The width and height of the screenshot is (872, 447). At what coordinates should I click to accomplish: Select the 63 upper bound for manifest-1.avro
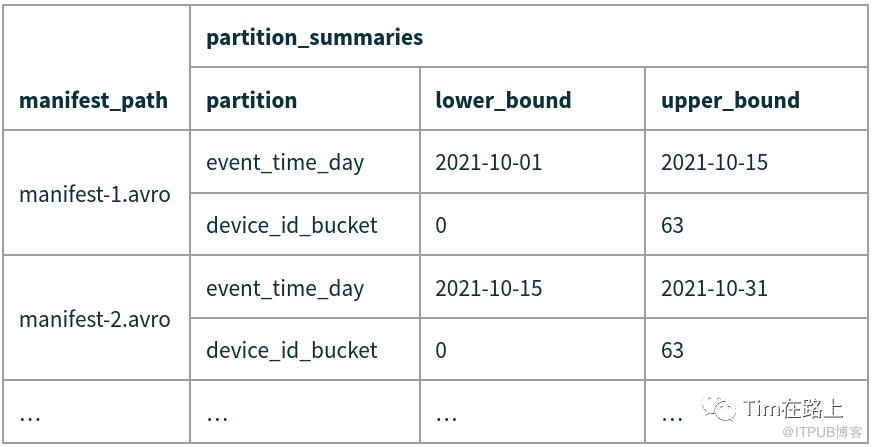pos(672,225)
